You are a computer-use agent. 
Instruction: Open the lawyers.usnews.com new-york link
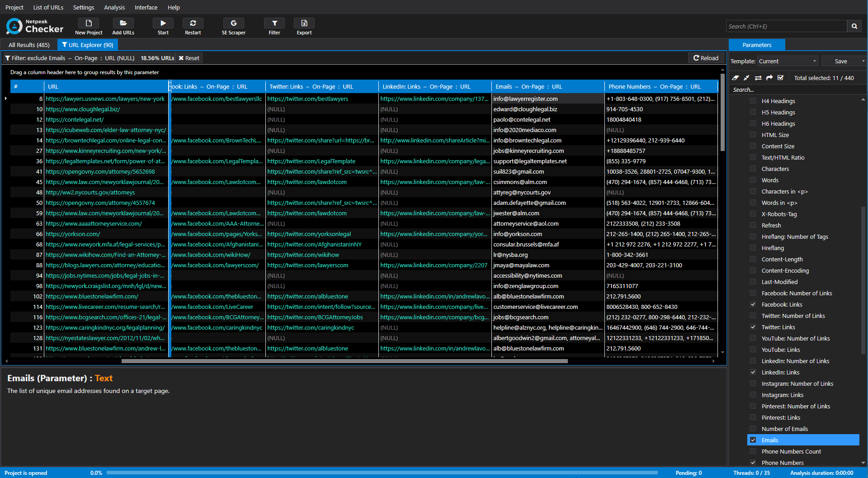click(x=105, y=99)
